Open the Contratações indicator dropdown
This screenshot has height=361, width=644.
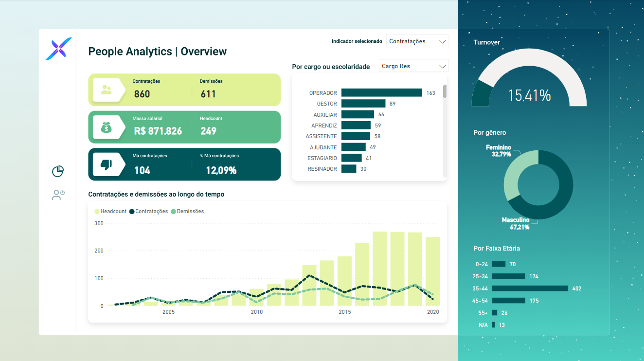417,41
